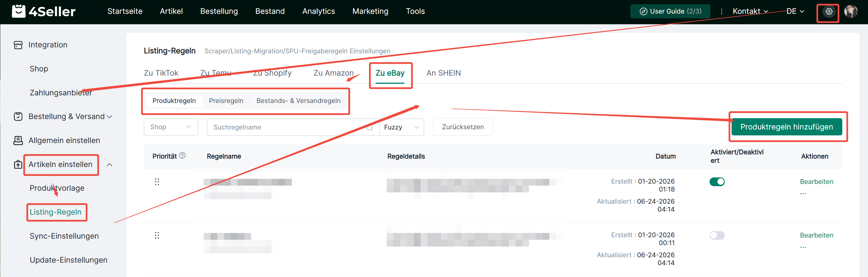Open the settings gear icon
The height and width of the screenshot is (277, 868).
828,12
